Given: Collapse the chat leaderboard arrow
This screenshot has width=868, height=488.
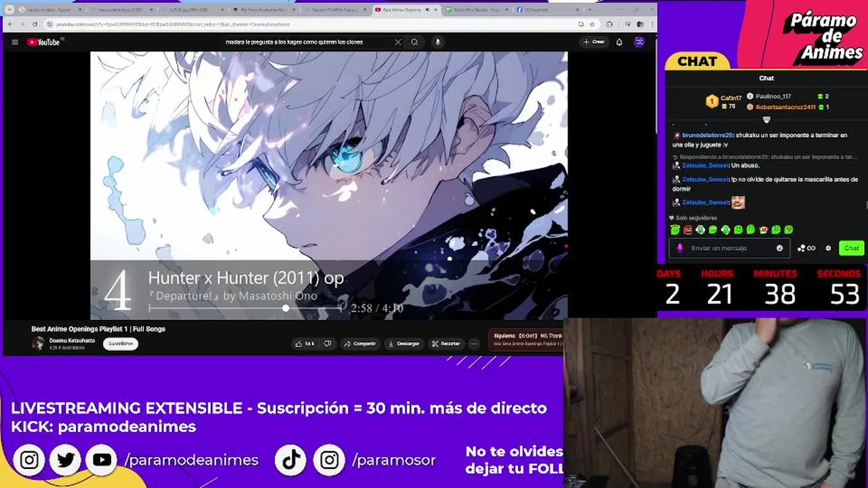Looking at the screenshot, I should point(766,119).
